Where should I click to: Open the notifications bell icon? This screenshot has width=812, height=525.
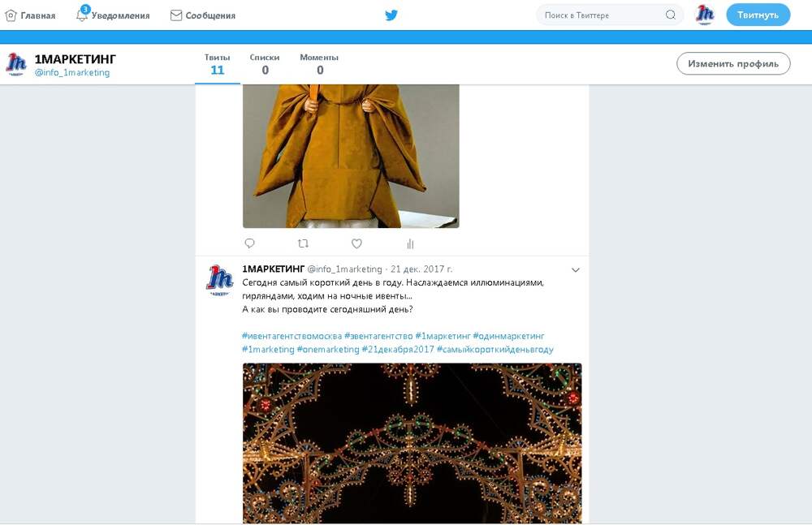click(82, 15)
